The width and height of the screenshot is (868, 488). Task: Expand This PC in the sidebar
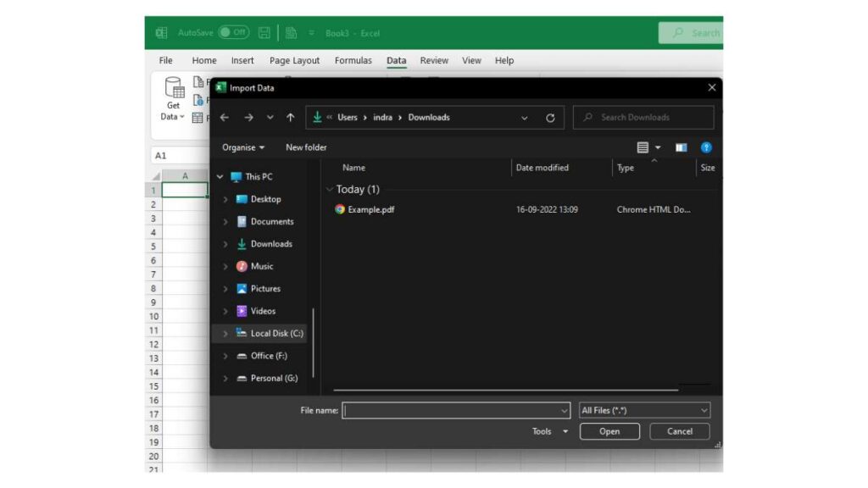click(222, 176)
